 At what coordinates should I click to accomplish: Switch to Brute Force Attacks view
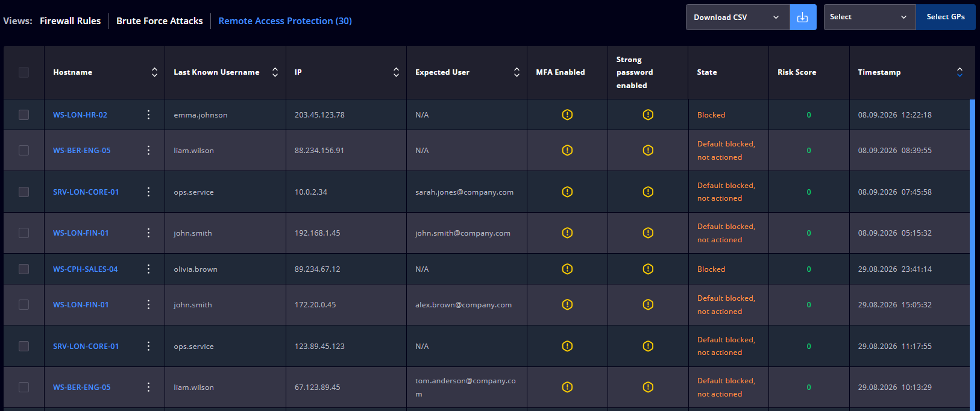[160, 20]
